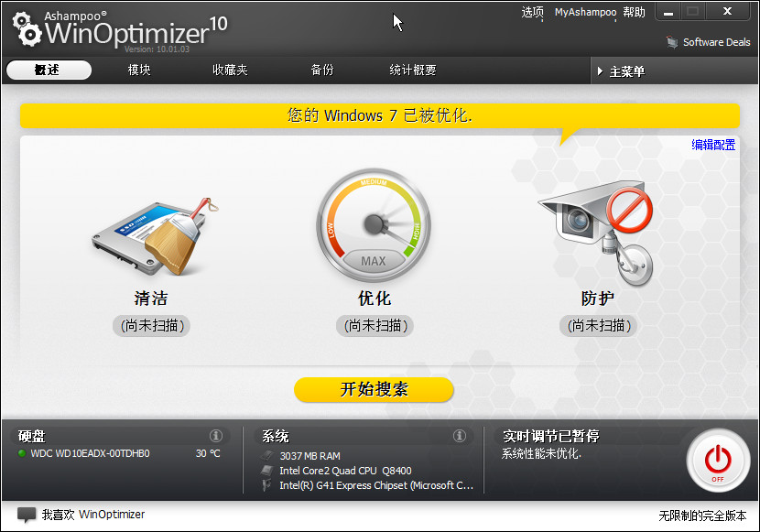Minimize the WinOptimizer window
Viewport: 760px width, 532px height.
point(668,12)
